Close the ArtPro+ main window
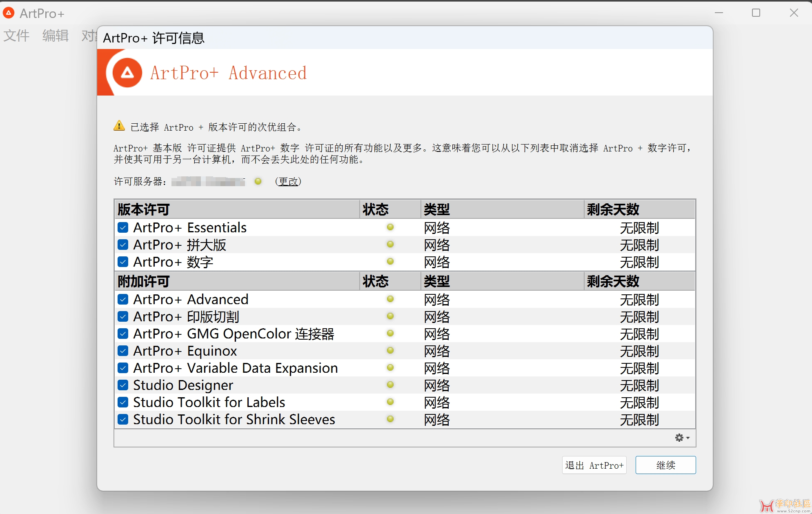Screen dimensions: 812x514 point(794,13)
